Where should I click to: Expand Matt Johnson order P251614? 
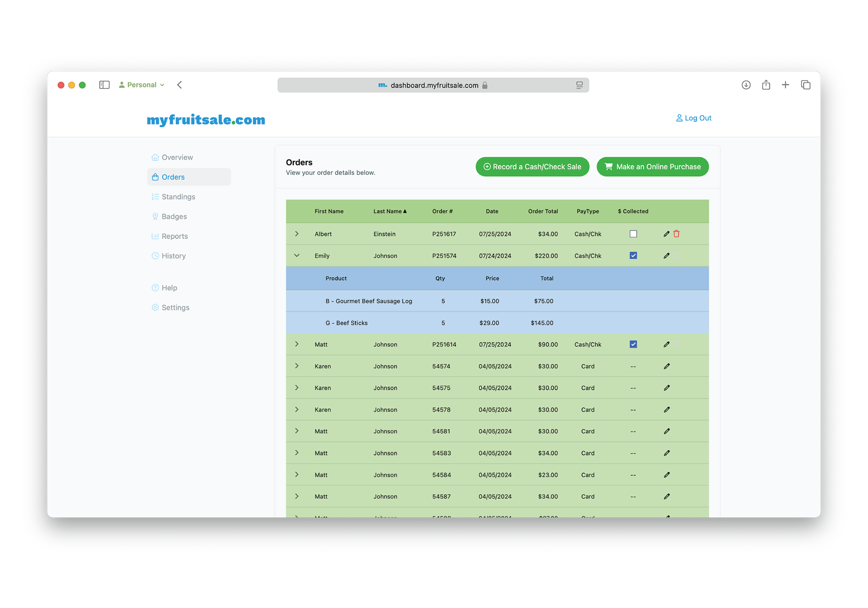tap(297, 344)
